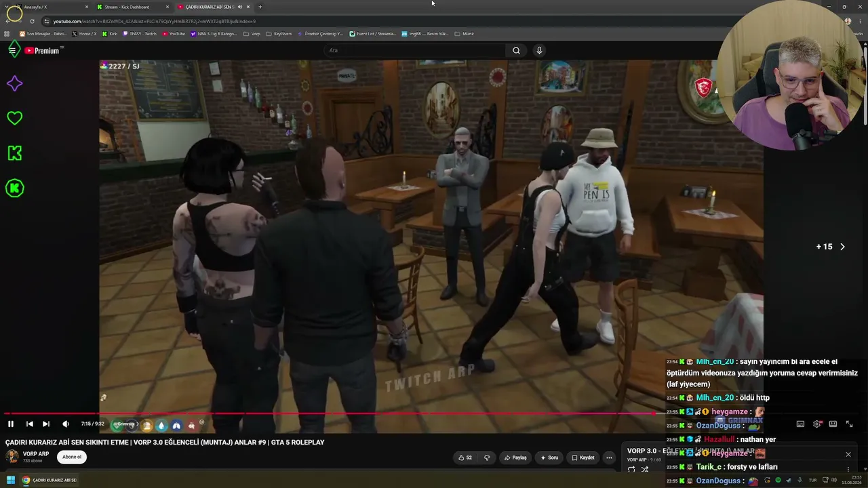Open the more actions ellipsis menu
The width and height of the screenshot is (868, 488).
click(x=609, y=457)
